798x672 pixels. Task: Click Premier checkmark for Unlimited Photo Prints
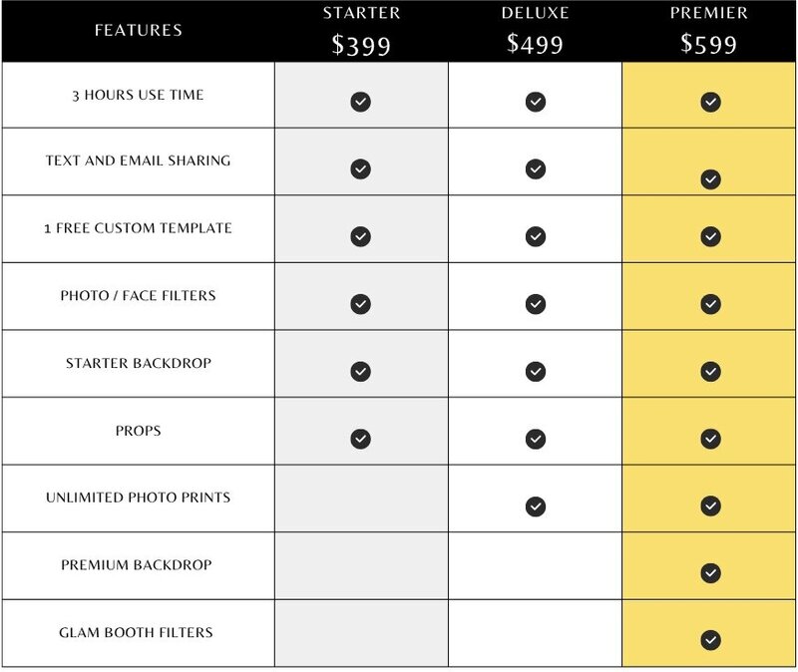pyautogui.click(x=710, y=505)
